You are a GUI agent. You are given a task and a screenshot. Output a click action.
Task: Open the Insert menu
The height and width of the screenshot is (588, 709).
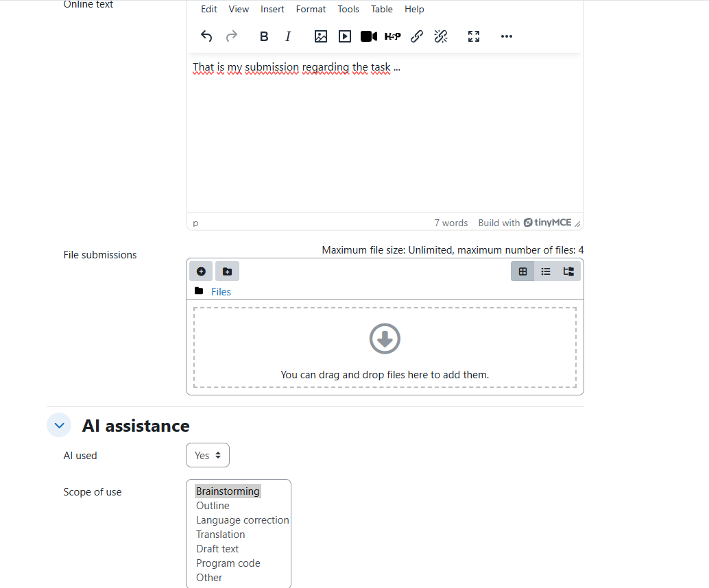point(272,9)
